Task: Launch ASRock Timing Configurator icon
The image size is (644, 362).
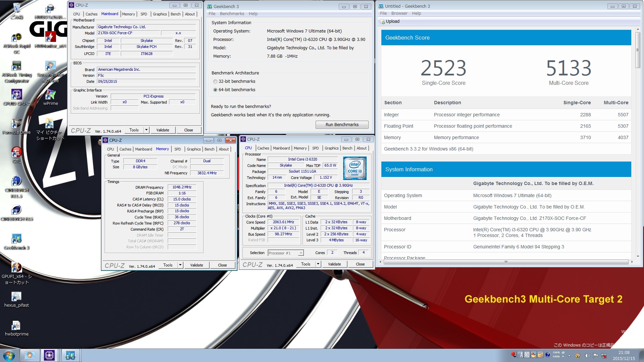Action: coord(16,72)
